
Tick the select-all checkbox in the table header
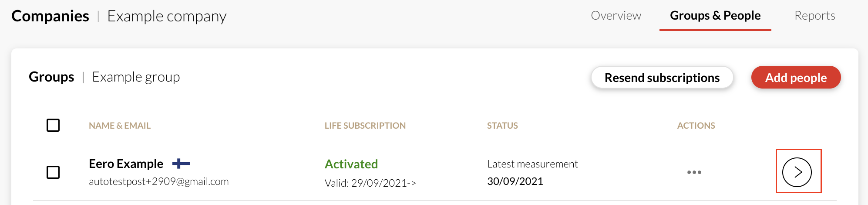coord(53,125)
